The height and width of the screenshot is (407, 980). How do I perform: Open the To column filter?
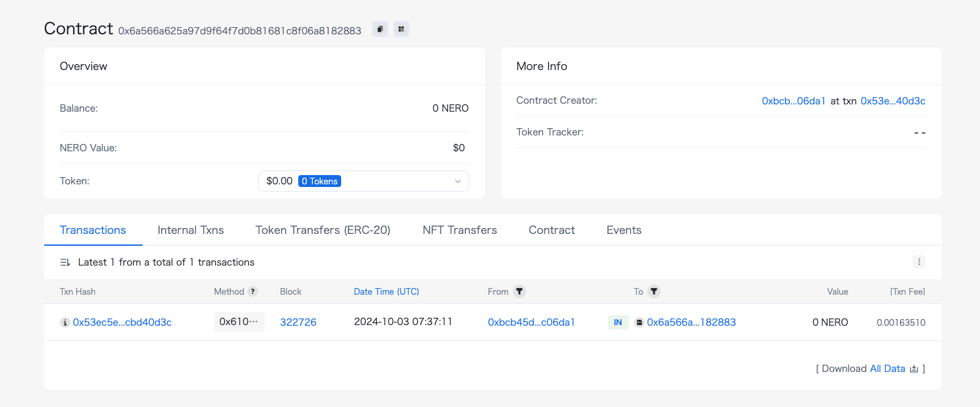(x=653, y=291)
